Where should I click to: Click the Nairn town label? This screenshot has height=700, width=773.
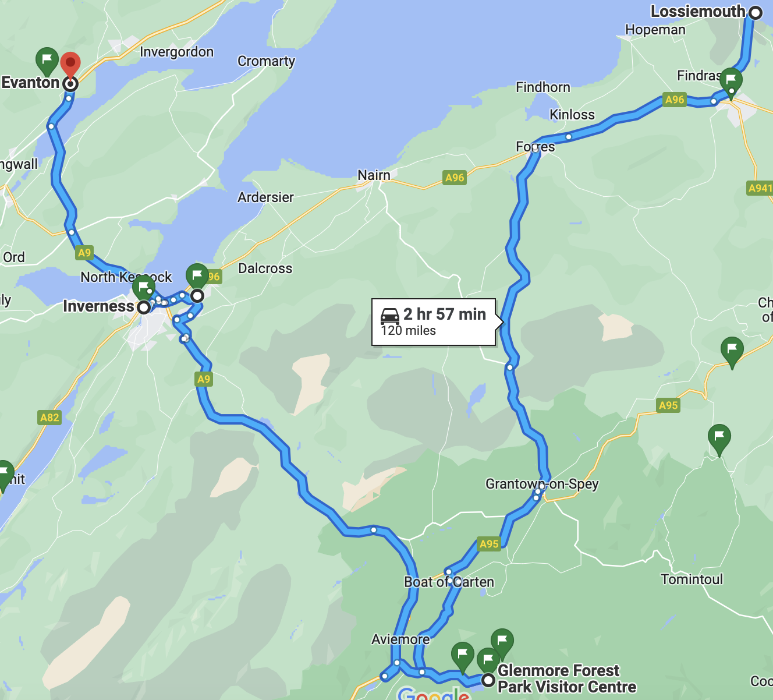(x=374, y=175)
